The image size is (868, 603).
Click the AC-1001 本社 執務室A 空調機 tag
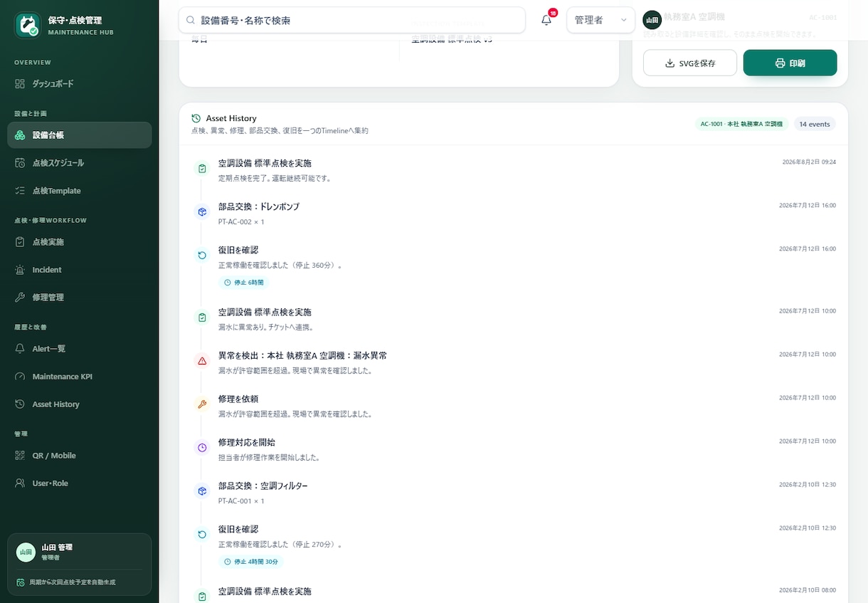741,124
